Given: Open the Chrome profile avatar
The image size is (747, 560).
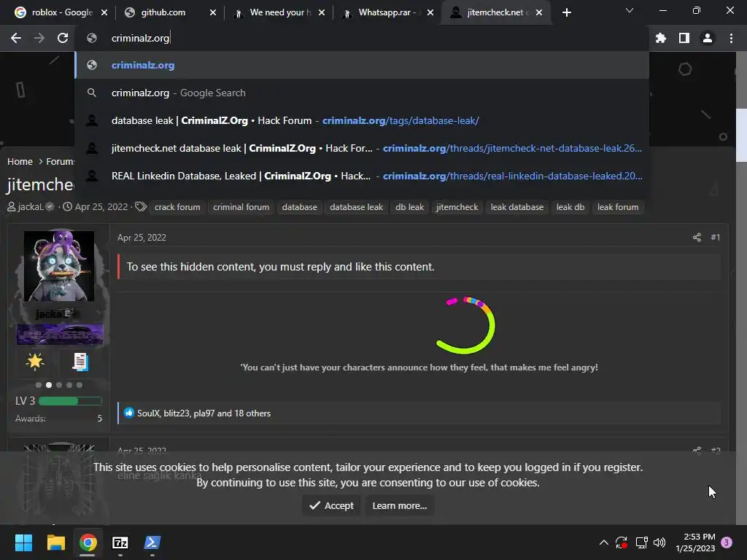Looking at the screenshot, I should click(x=708, y=38).
